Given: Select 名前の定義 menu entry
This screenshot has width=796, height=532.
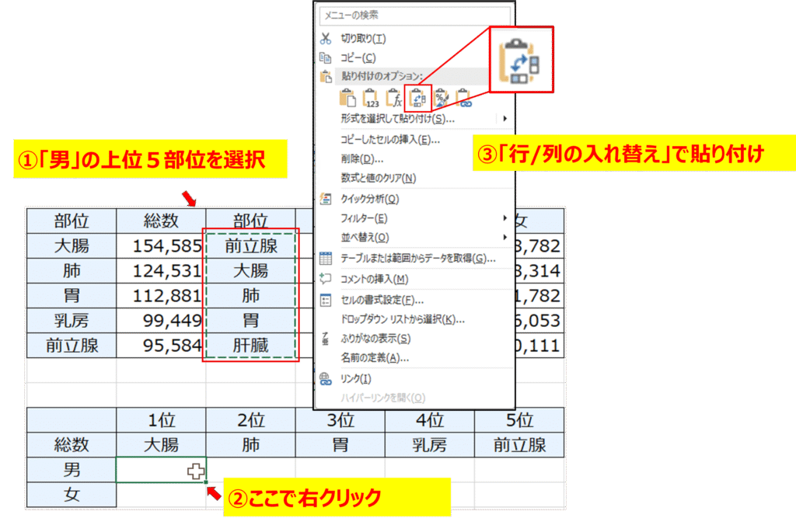Looking at the screenshot, I should pos(375,358).
